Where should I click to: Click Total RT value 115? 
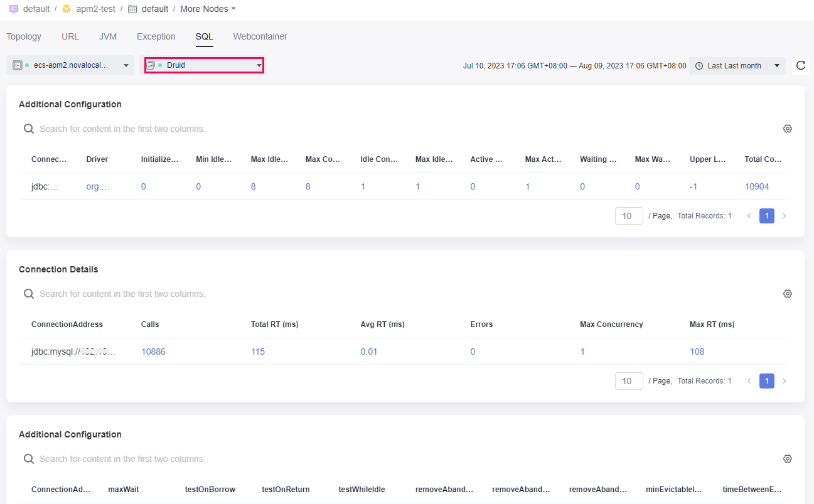coord(258,351)
